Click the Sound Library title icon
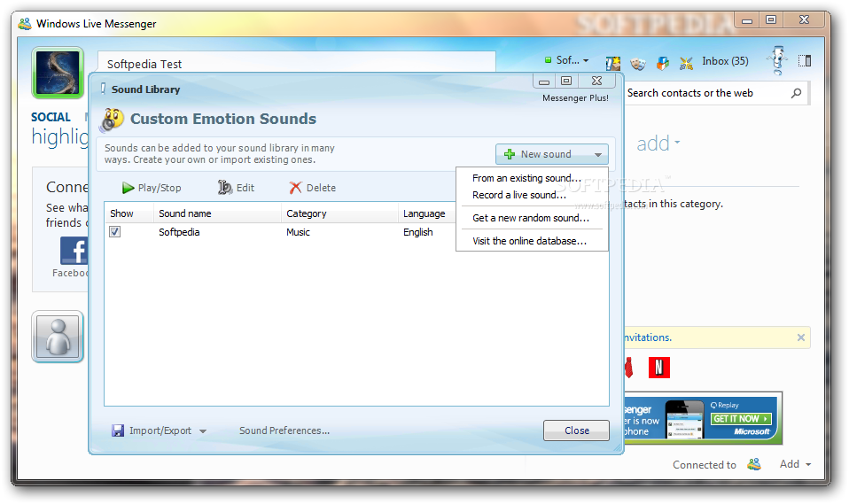The height and width of the screenshot is (504, 849). 103,89
